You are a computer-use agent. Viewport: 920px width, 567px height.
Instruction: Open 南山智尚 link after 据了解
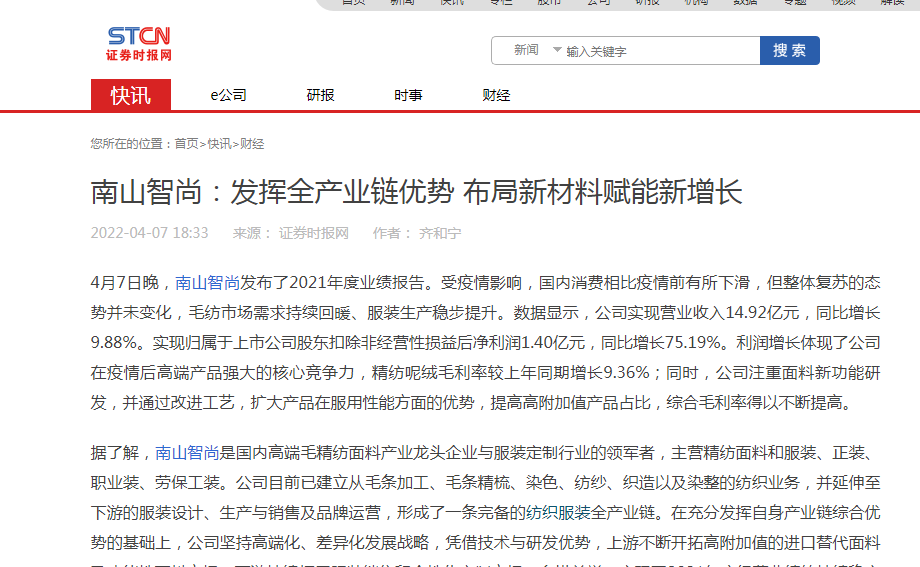coord(188,453)
